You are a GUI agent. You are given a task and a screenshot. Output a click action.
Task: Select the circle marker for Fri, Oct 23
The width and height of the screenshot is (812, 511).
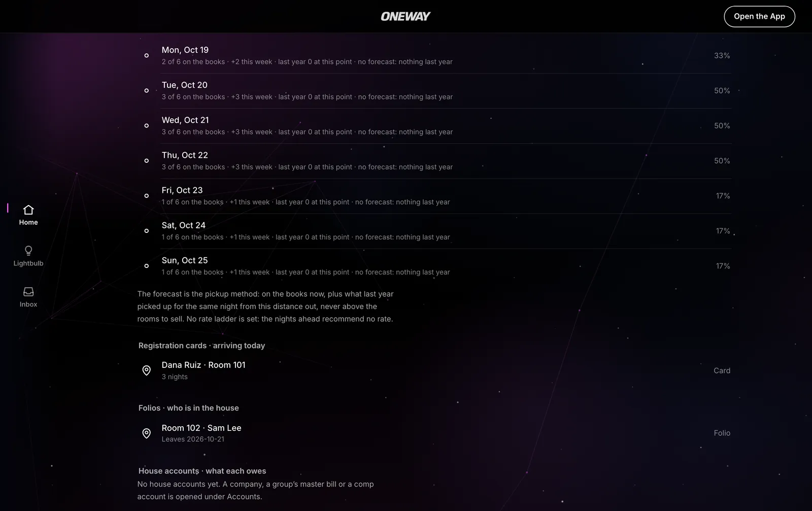tap(146, 195)
